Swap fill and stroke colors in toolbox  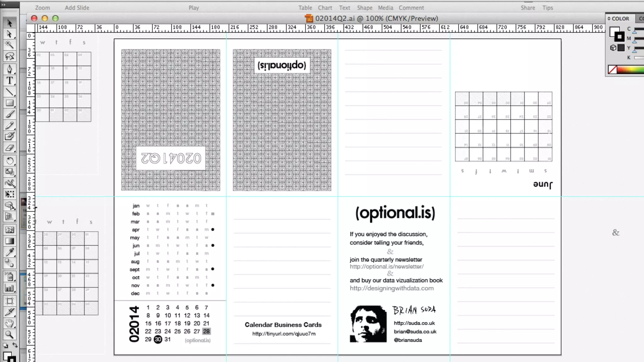(x=15, y=345)
